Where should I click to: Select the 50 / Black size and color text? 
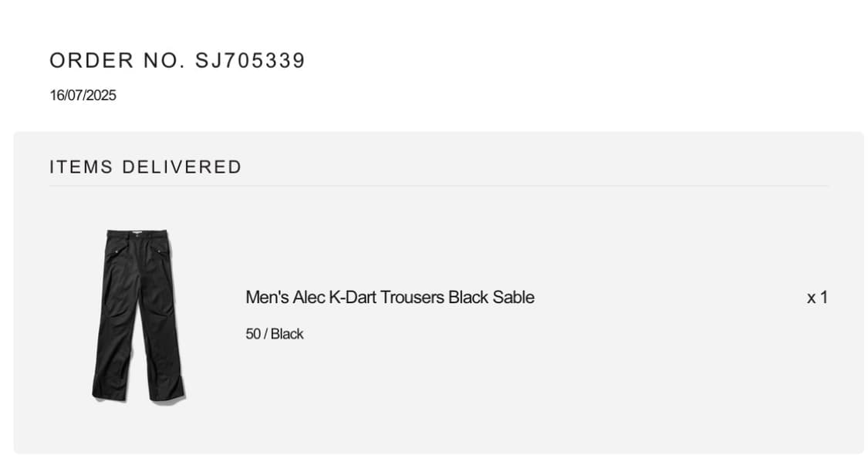(275, 334)
